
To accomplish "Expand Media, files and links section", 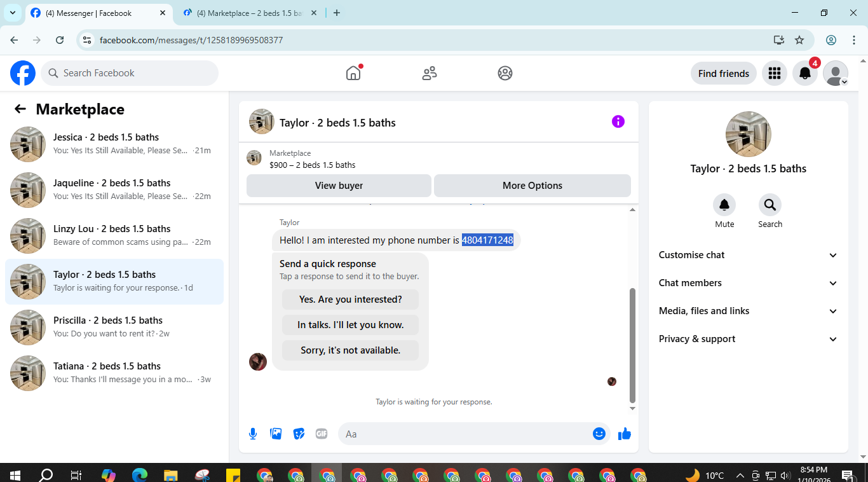I will pos(748,311).
